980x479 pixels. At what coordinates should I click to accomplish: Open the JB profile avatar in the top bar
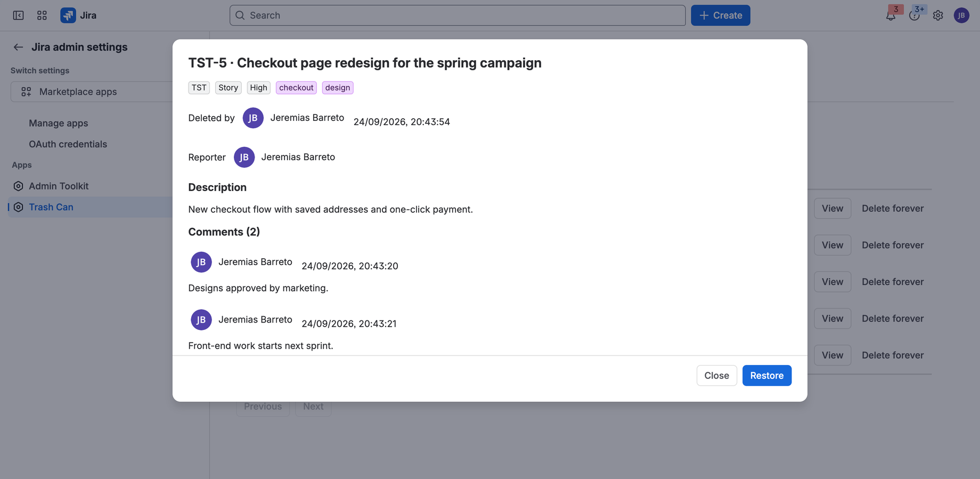pos(961,15)
